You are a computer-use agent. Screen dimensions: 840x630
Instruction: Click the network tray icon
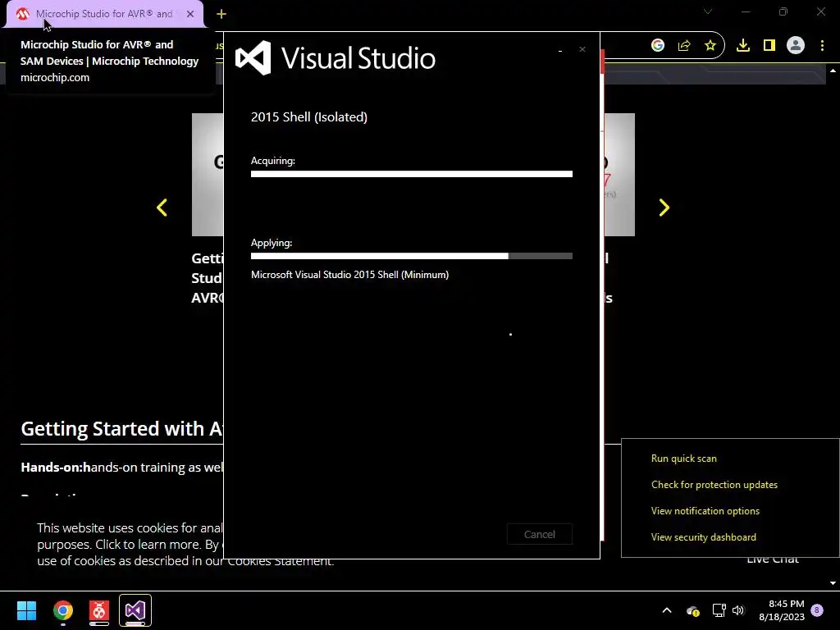[719, 610]
